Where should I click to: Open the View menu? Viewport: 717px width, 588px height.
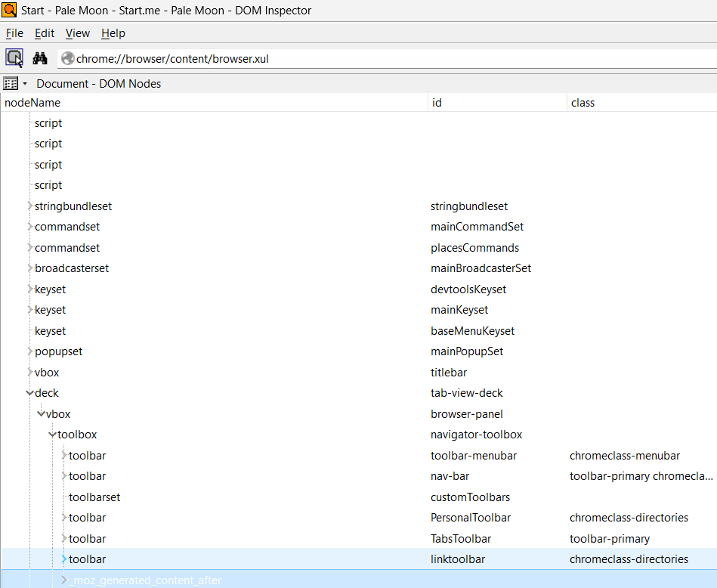(x=77, y=33)
